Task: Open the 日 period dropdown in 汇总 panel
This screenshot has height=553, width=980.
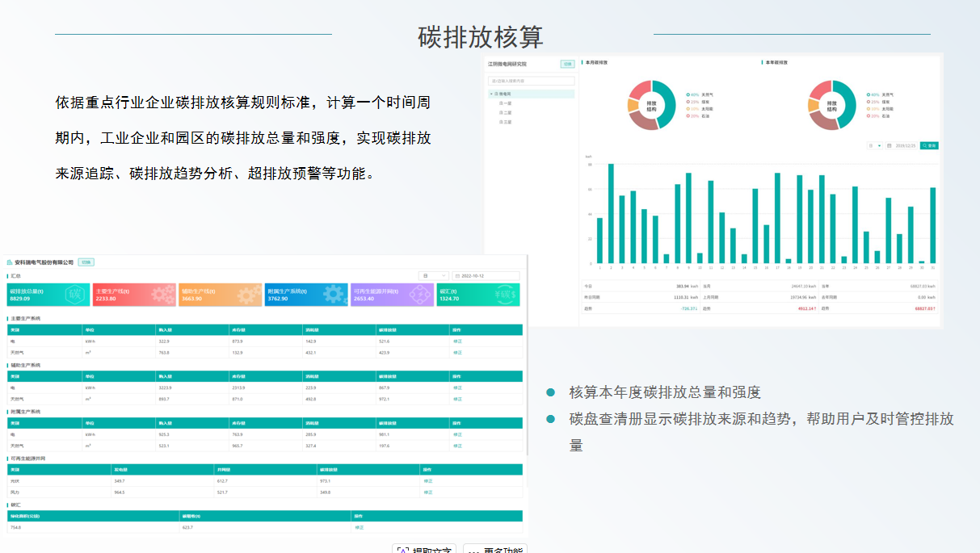Action: [433, 276]
